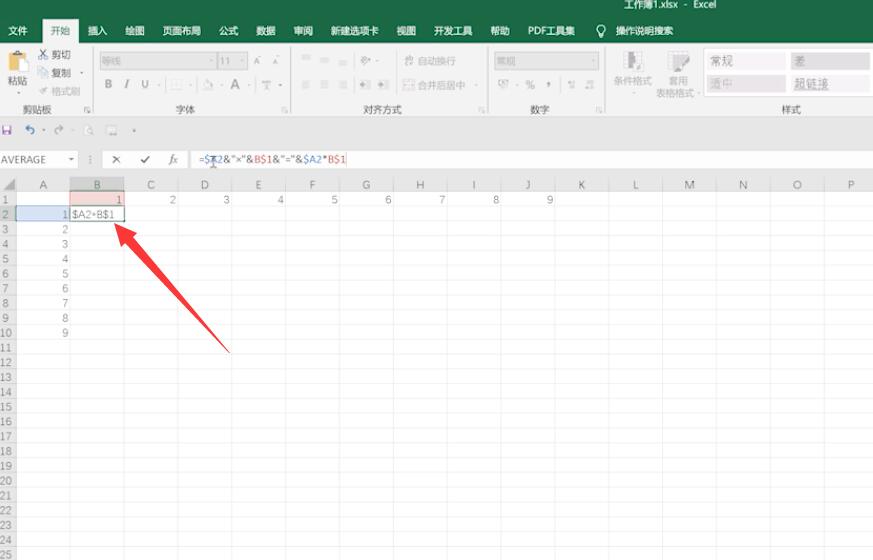Switch to the 开发工具 tab

tap(453, 31)
